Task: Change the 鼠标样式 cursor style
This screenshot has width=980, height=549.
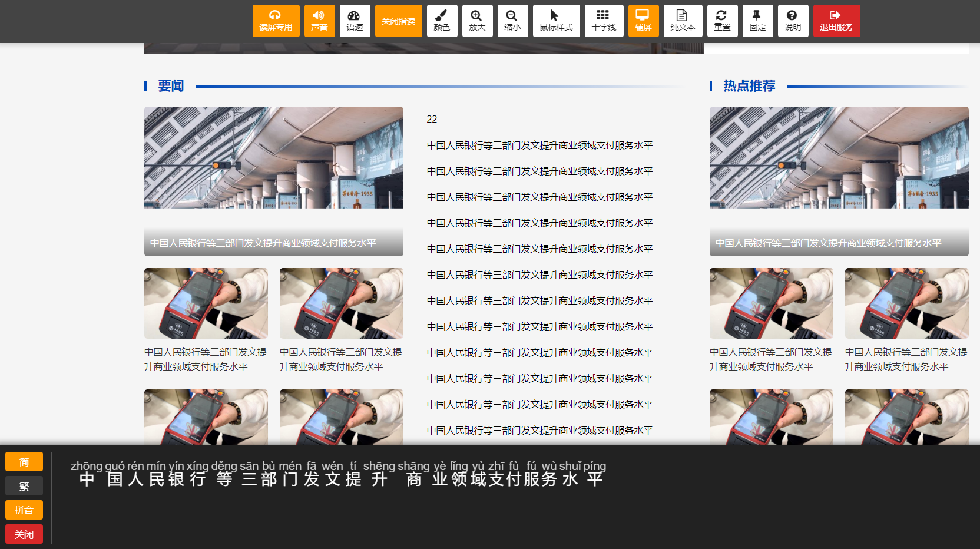Action: [x=556, y=21]
